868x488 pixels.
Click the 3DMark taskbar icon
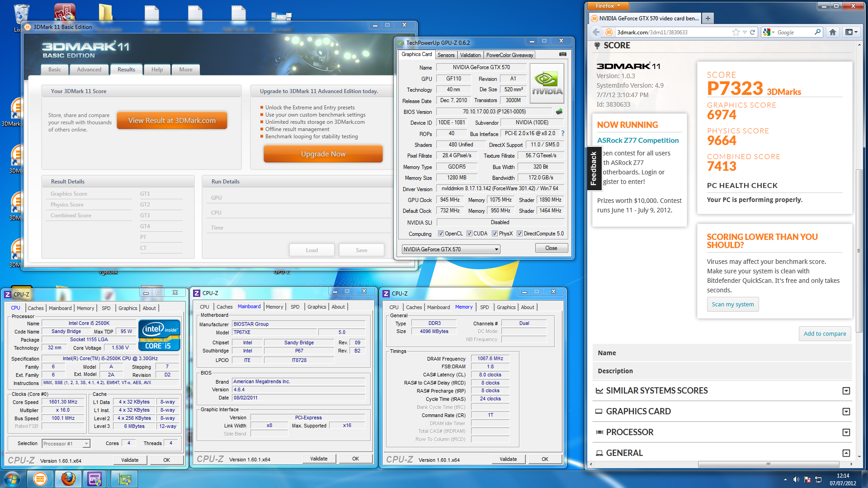[x=40, y=479]
